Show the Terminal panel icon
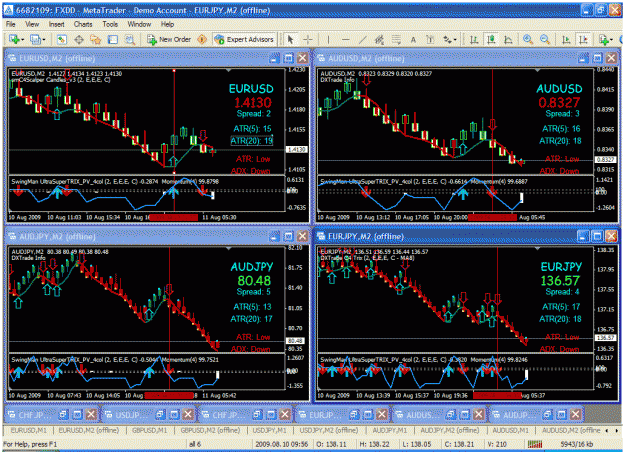This screenshot has width=625, height=452. 113,39
